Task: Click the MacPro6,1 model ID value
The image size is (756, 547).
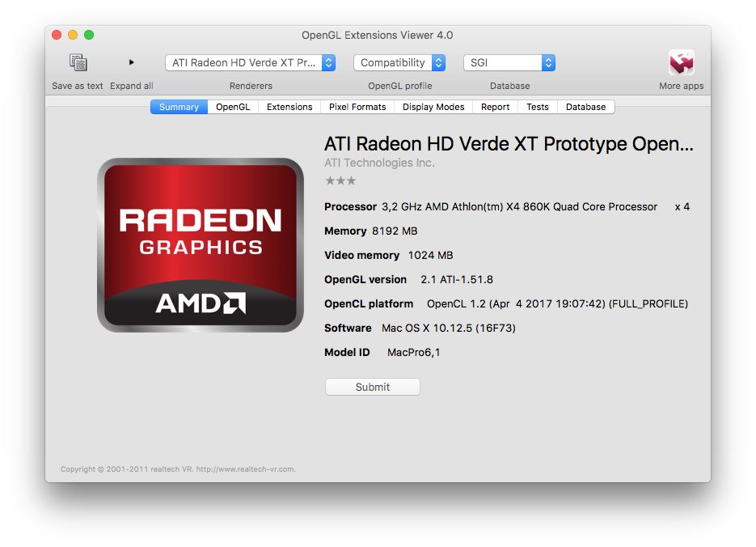Action: (414, 353)
